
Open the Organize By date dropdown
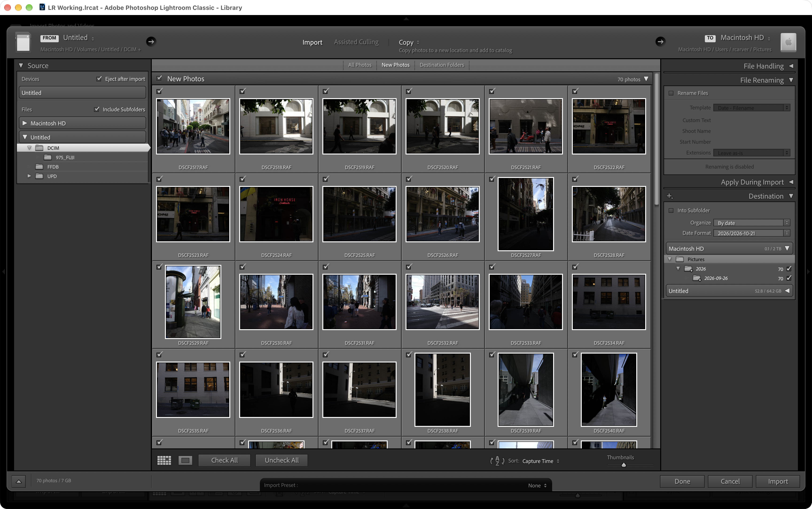coord(751,223)
